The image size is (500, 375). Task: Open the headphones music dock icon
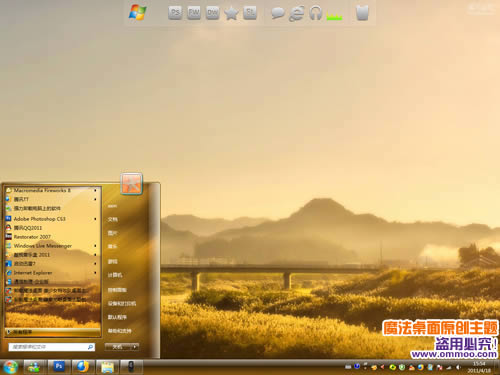pyautogui.click(x=315, y=13)
